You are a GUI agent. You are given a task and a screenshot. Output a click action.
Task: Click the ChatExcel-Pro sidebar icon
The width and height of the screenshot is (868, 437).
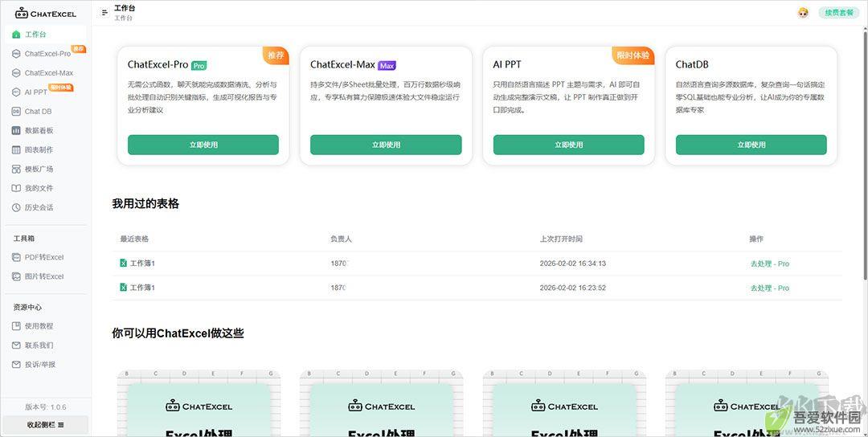pos(16,54)
